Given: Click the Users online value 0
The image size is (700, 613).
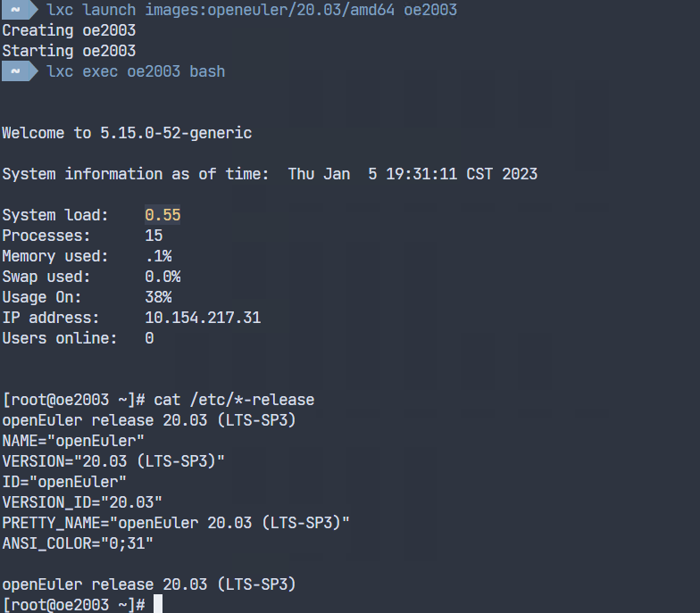Looking at the screenshot, I should point(149,338).
